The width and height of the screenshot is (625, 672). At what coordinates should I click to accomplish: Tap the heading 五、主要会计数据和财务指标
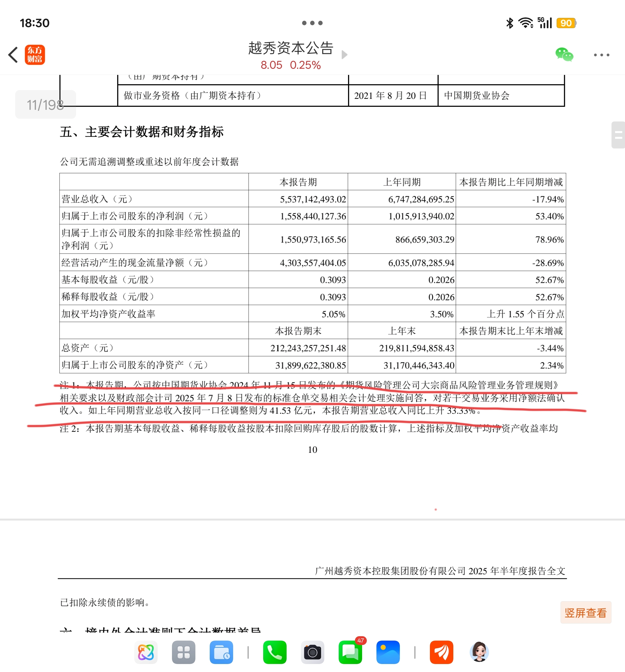click(x=142, y=132)
